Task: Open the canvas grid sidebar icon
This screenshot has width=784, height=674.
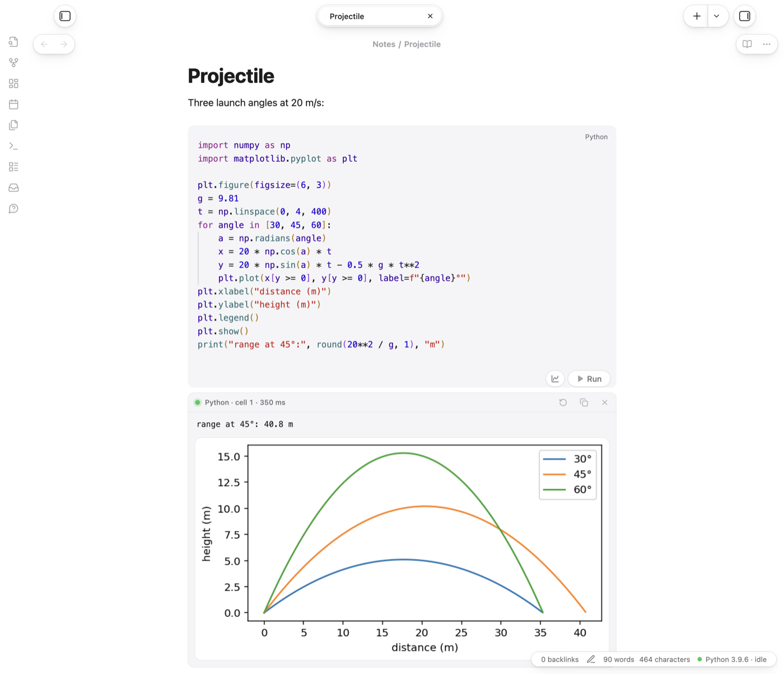Action: (x=13, y=83)
